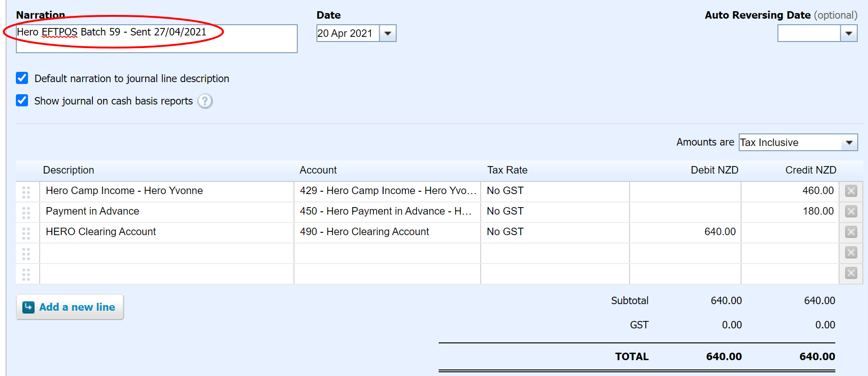Viewport: 868px width, 376px height.
Task: Click drag handle of Hero Camp Income row
Action: pos(26,192)
